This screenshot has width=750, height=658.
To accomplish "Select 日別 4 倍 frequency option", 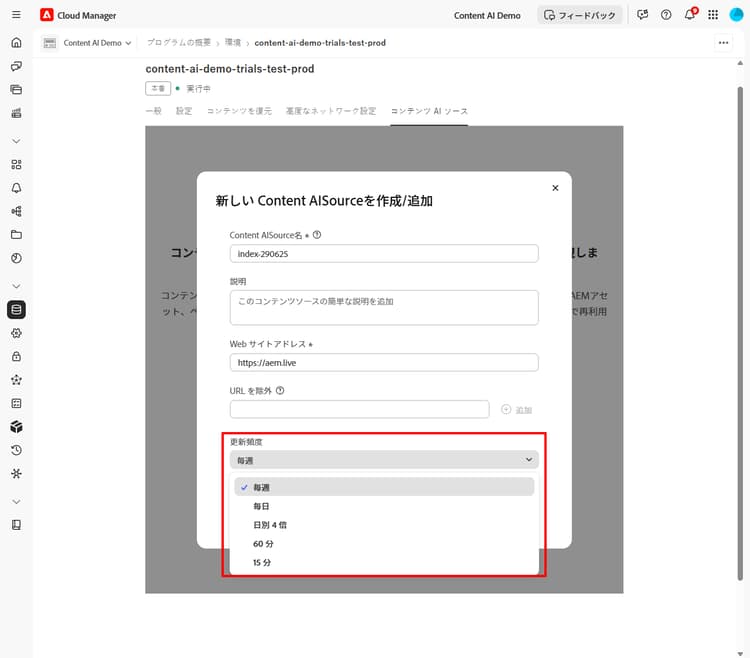I will tap(384, 525).
